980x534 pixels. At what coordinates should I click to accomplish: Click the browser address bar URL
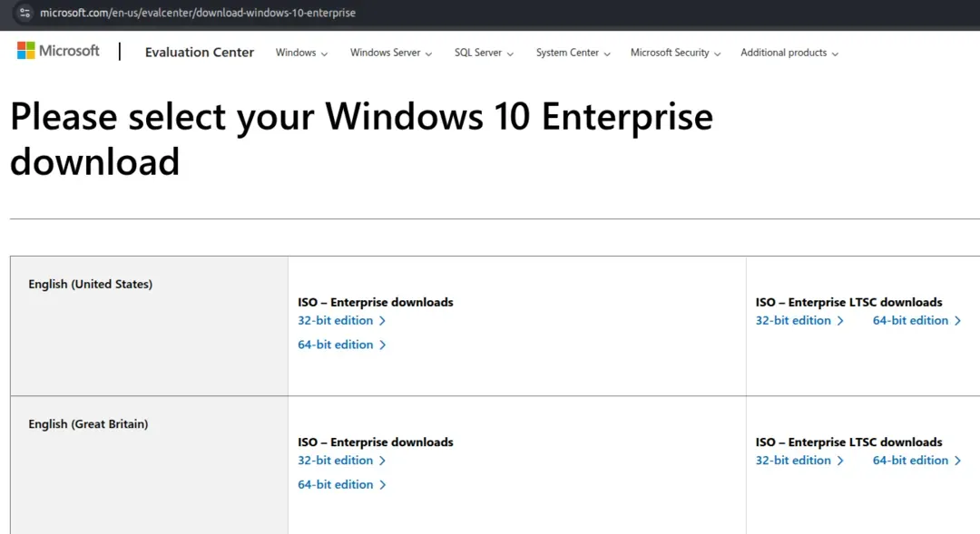198,13
